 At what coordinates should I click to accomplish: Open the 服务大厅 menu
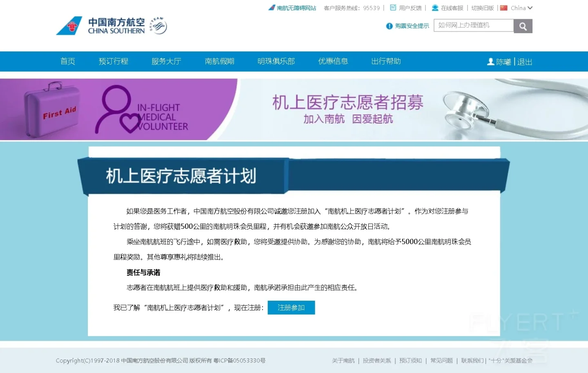click(x=166, y=61)
